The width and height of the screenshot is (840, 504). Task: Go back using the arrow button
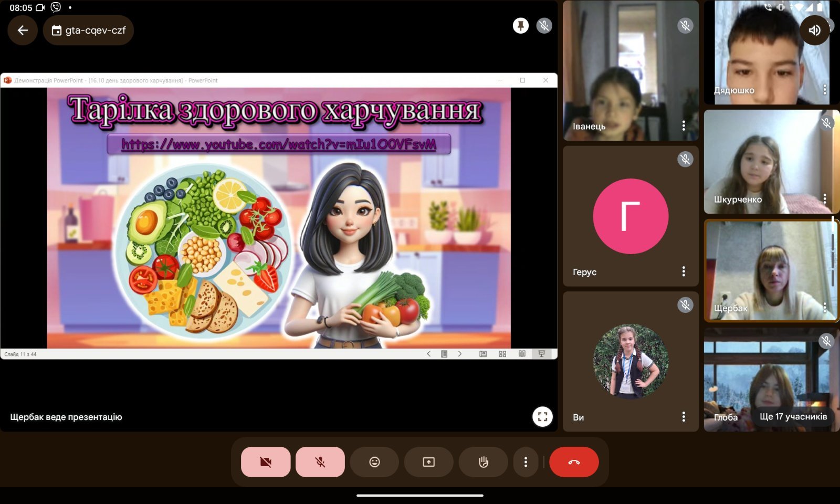[23, 30]
